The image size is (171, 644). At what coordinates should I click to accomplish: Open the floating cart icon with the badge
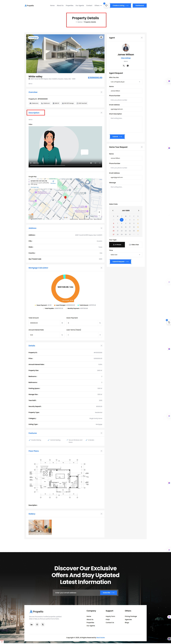click(169, 322)
